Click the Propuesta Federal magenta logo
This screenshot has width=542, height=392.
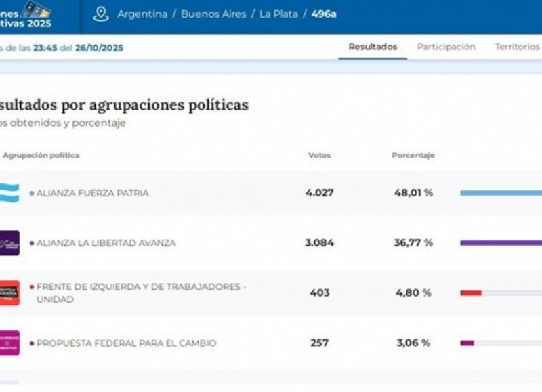[9, 343]
